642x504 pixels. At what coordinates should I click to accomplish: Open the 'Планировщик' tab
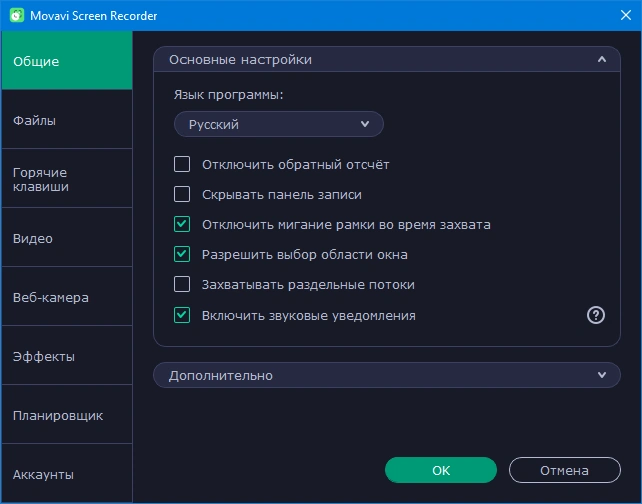point(67,414)
